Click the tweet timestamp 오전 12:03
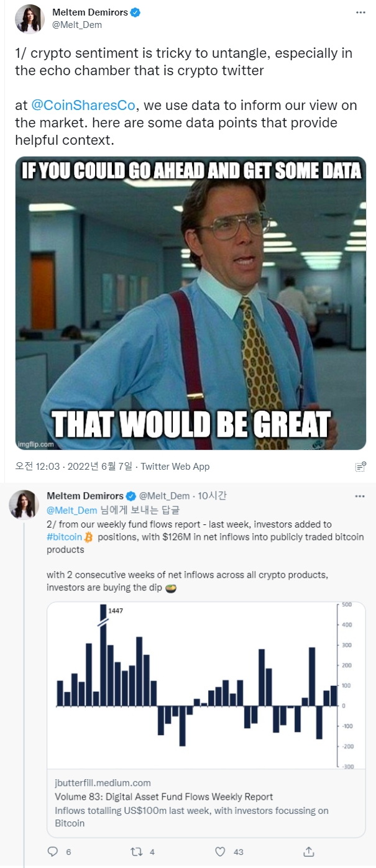 click(x=37, y=467)
